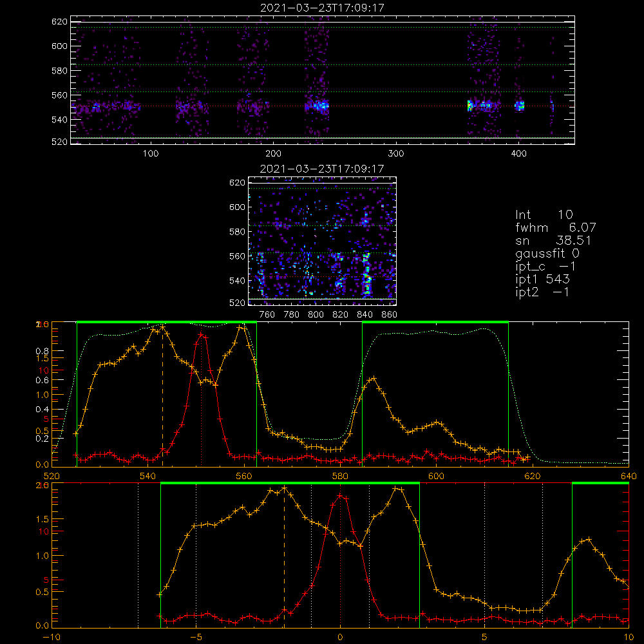Viewport: 644px width, 644px height.
Task: Click the top spectrogram image
Action: point(323,80)
